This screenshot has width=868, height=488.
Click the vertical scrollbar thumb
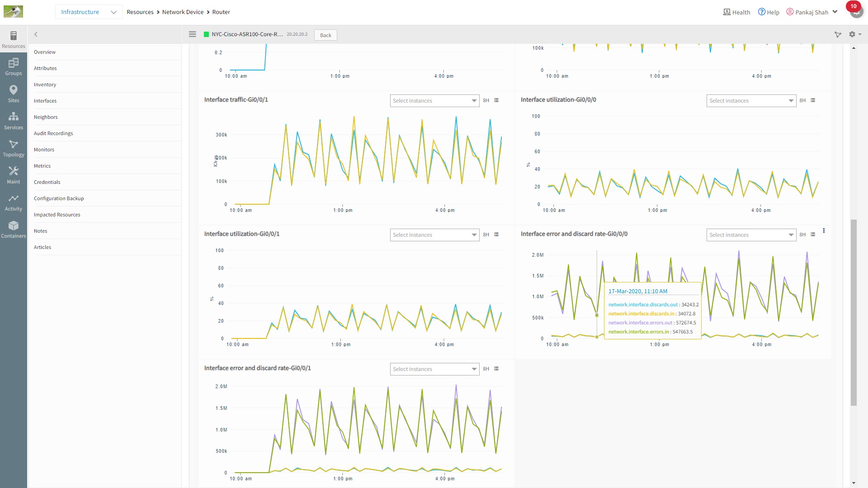click(x=854, y=312)
